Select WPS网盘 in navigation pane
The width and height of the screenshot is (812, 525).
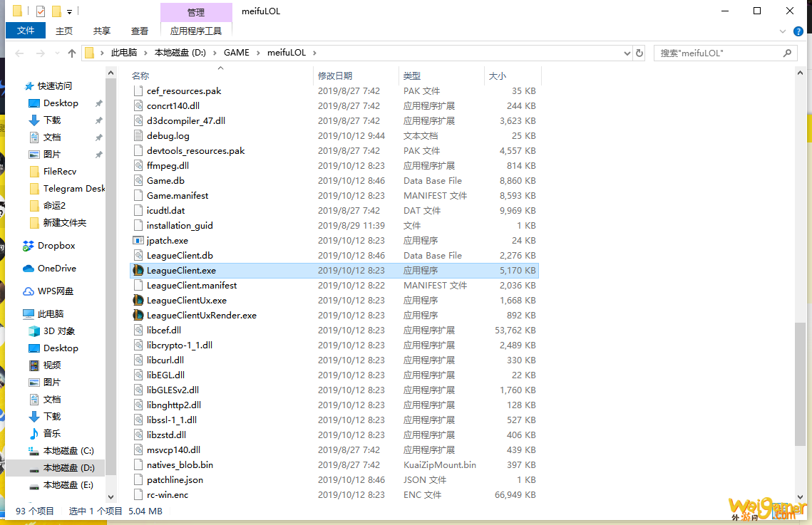pos(56,291)
